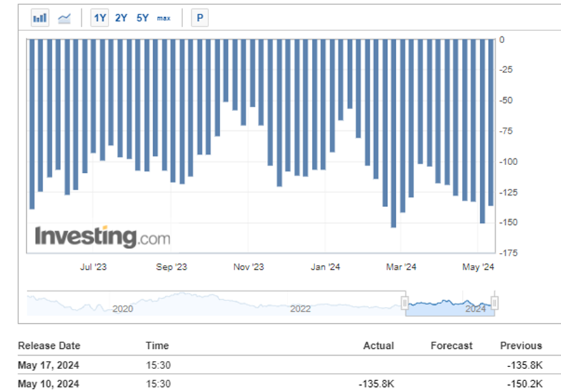Click the first bar on chart left
This screenshot has height=392, width=561.
pyautogui.click(x=32, y=124)
